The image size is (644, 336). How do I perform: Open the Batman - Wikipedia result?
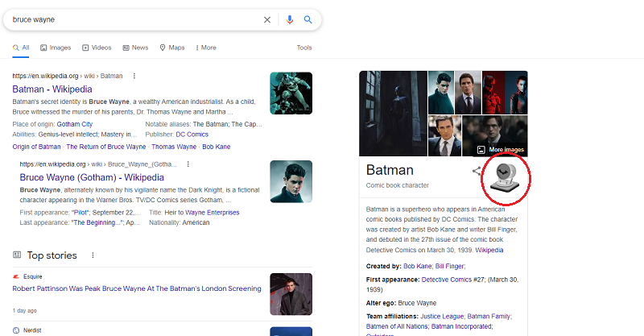click(x=52, y=89)
